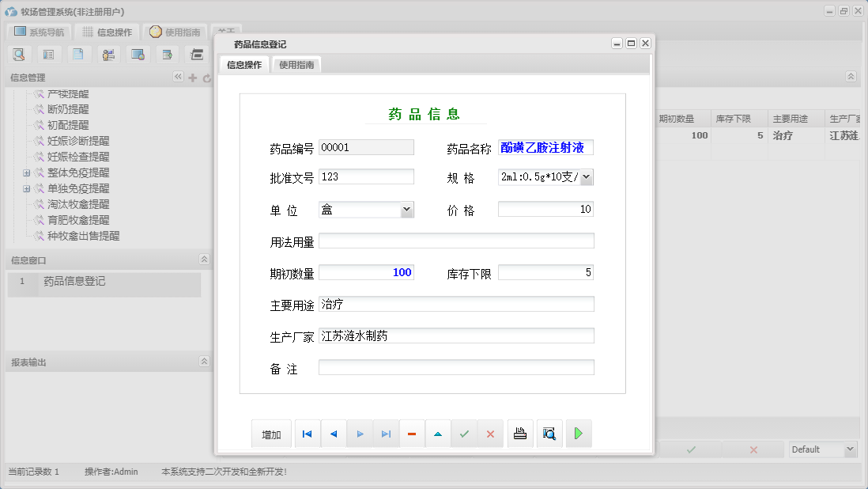Screen dimensions: 868x489
Task: Run the green arrow execute icon
Action: click(578, 433)
